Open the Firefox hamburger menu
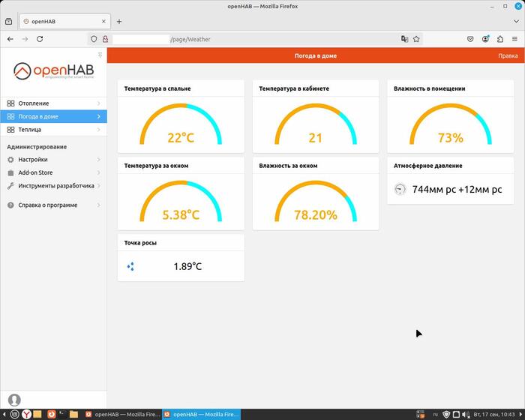This screenshot has width=525, height=420. pyautogui.click(x=515, y=39)
